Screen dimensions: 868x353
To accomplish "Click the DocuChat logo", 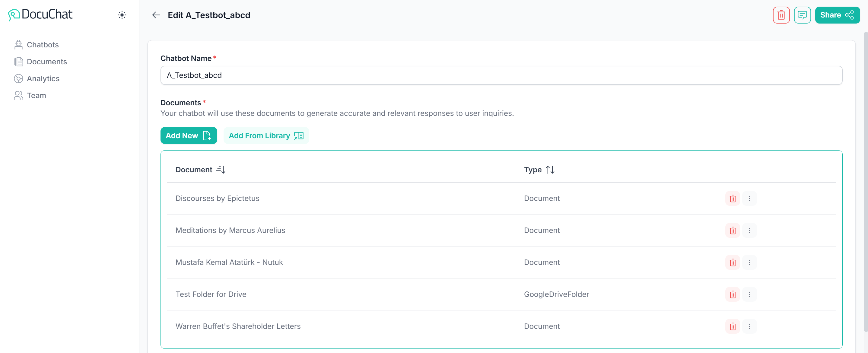I will point(40,14).
